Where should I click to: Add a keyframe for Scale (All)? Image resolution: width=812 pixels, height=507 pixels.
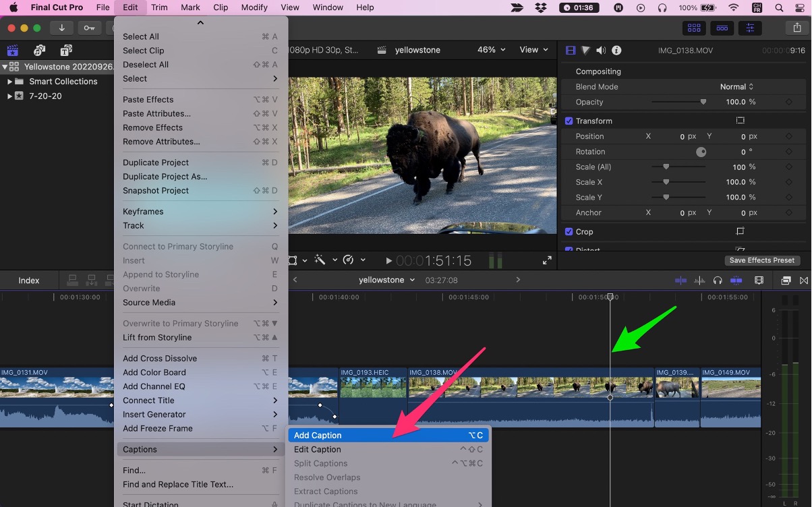pyautogui.click(x=788, y=167)
